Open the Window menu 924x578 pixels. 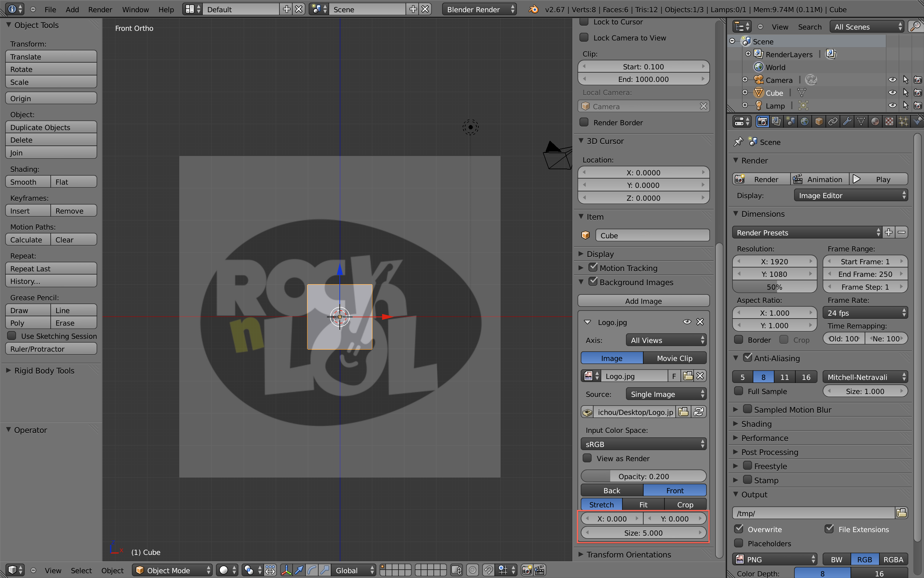(135, 9)
